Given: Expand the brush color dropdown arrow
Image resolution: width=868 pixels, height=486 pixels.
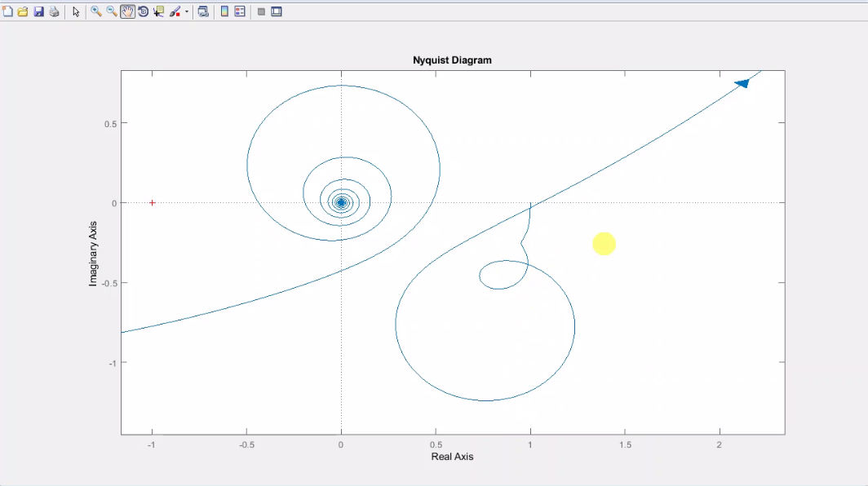Looking at the screenshot, I should [186, 12].
